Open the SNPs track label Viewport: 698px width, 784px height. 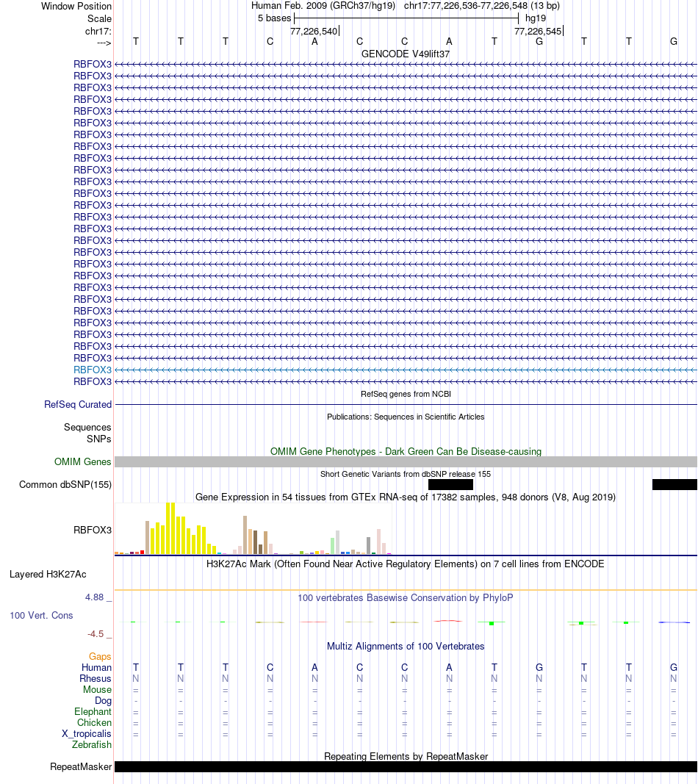(x=99, y=439)
